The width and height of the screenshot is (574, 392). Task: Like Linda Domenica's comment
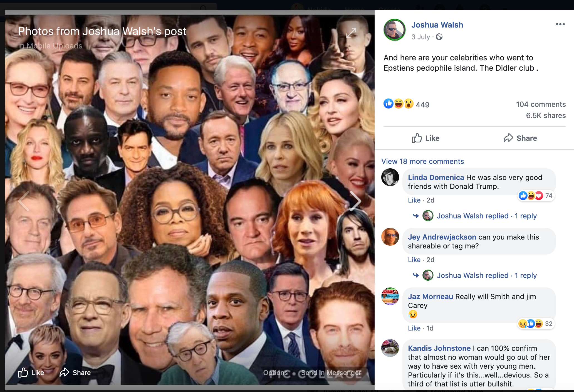coord(414,200)
